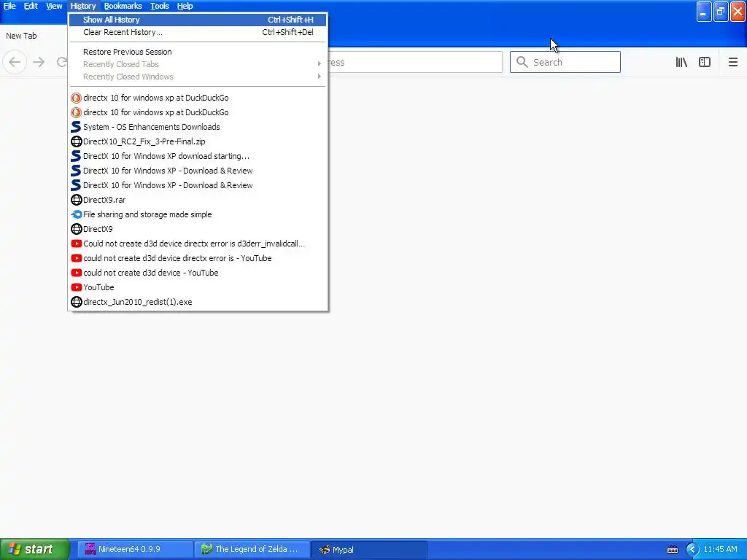The height and width of the screenshot is (560, 747).
Task: Open the Help menu
Action: pos(185,6)
